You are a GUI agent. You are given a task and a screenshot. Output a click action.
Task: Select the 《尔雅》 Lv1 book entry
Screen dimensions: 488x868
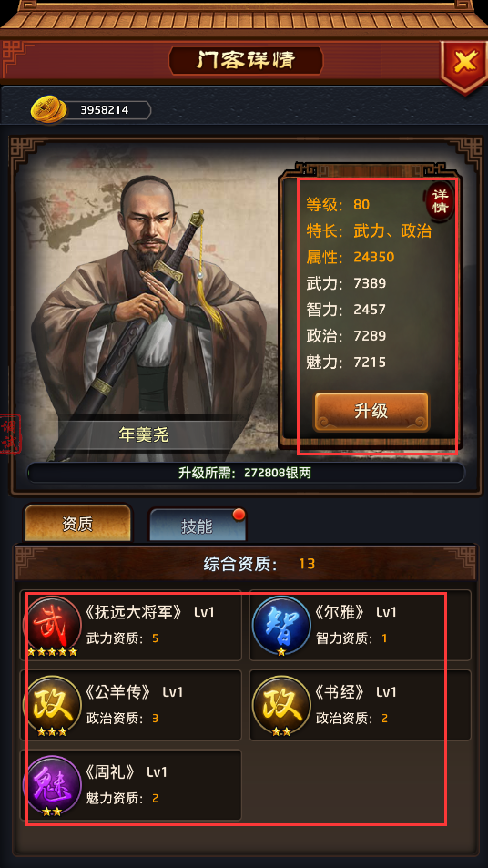[x=361, y=626]
